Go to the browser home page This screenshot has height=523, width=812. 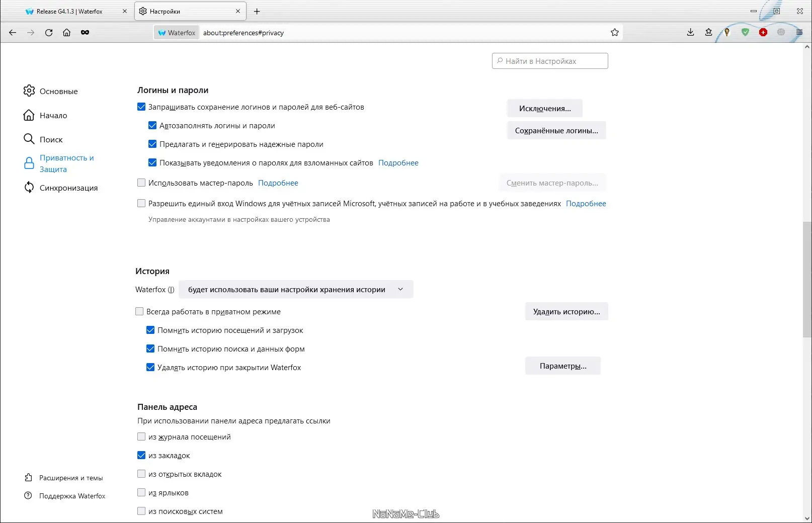coord(66,33)
